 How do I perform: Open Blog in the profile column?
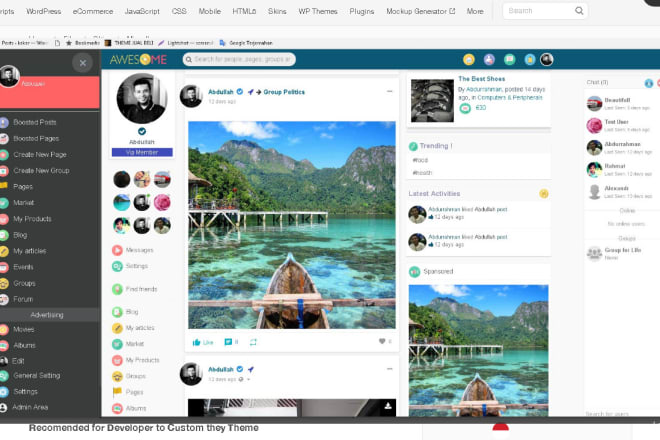(x=125, y=312)
